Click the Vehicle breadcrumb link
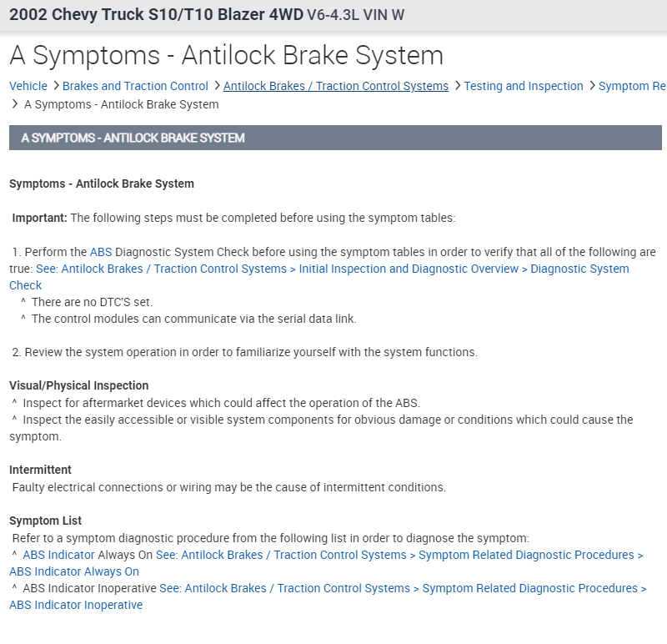The height and width of the screenshot is (644, 667). pos(28,86)
